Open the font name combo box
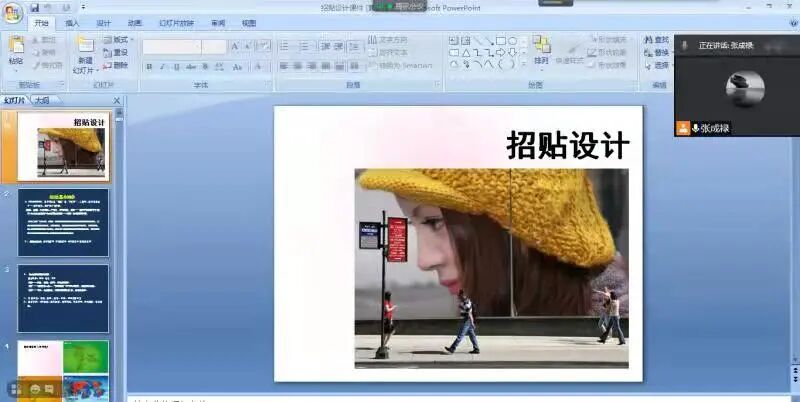This screenshot has width=800, height=402. 171,47
